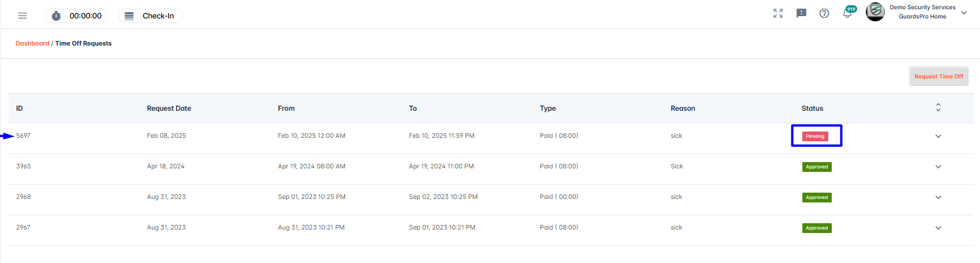980x263 pixels.
Task: Click the Request Date column header
Action: 169,108
